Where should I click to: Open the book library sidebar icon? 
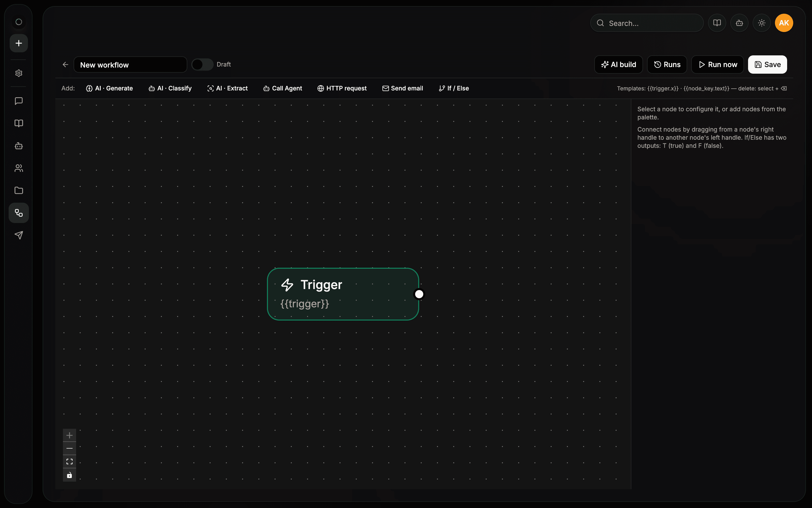click(x=19, y=123)
